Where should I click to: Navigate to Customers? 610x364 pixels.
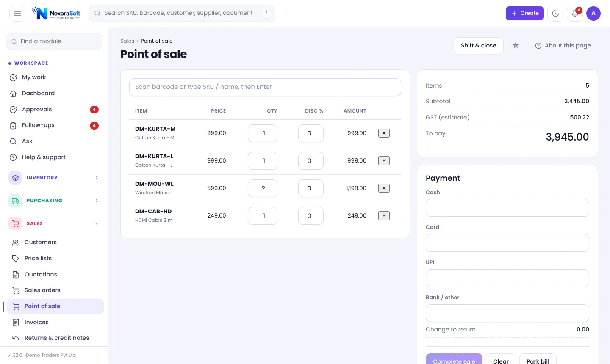point(55,243)
